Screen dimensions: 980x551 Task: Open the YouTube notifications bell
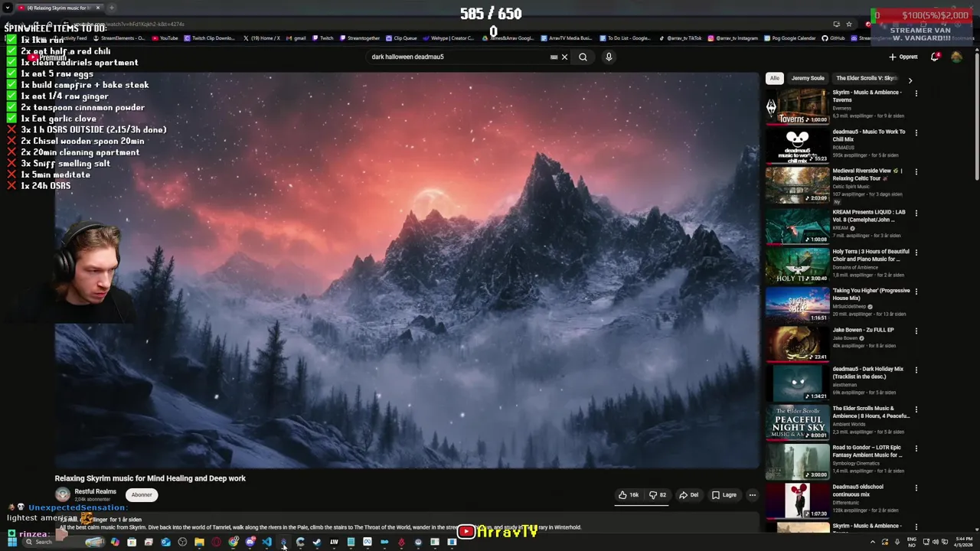[x=935, y=57]
